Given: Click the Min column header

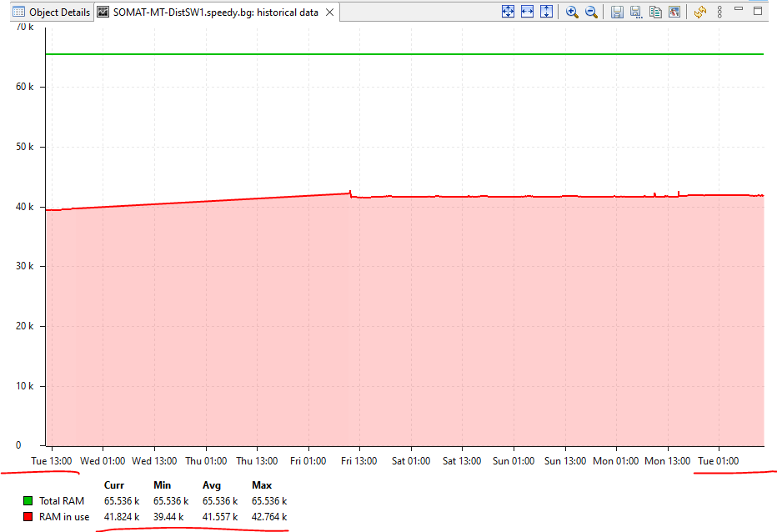Looking at the screenshot, I should [x=162, y=485].
